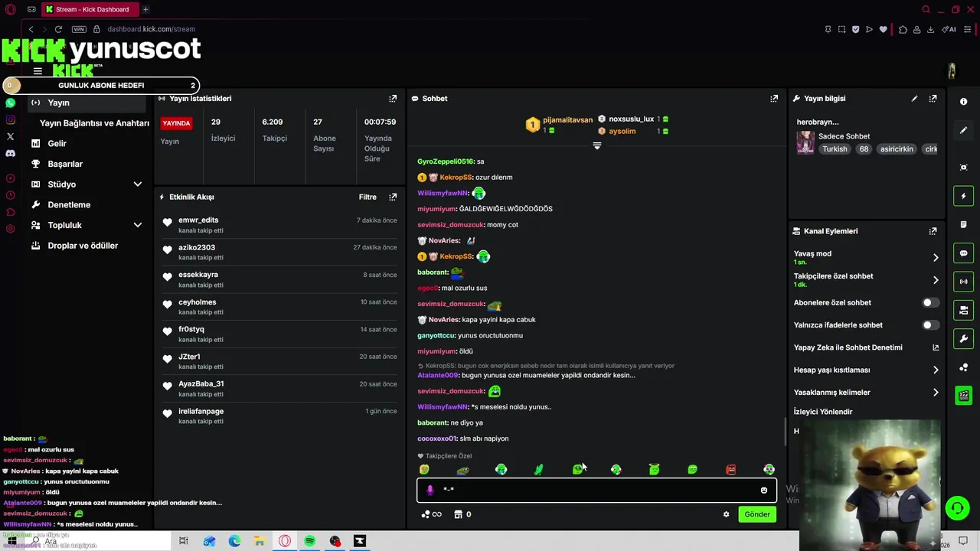Click the info icon in the right rail
The image size is (980, 551).
(x=964, y=102)
